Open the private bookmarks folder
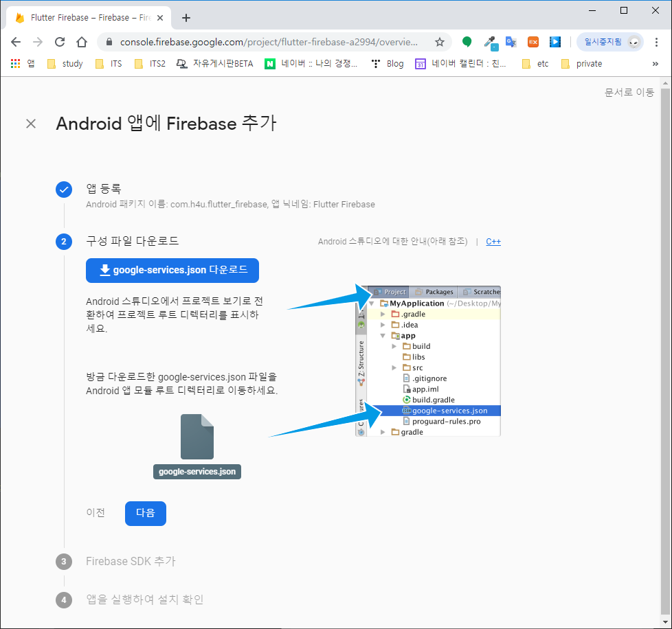The height and width of the screenshot is (629, 672). point(581,64)
